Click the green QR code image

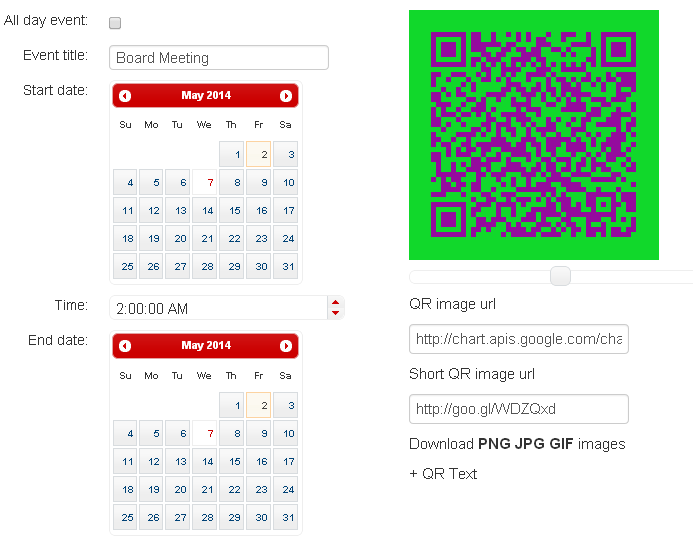click(533, 134)
